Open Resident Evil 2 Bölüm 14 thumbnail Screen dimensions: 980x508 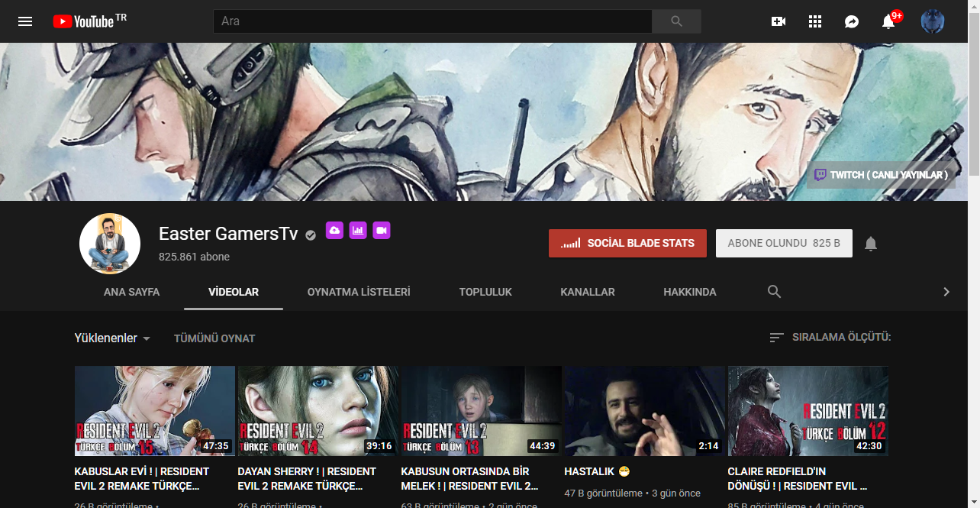coord(318,411)
